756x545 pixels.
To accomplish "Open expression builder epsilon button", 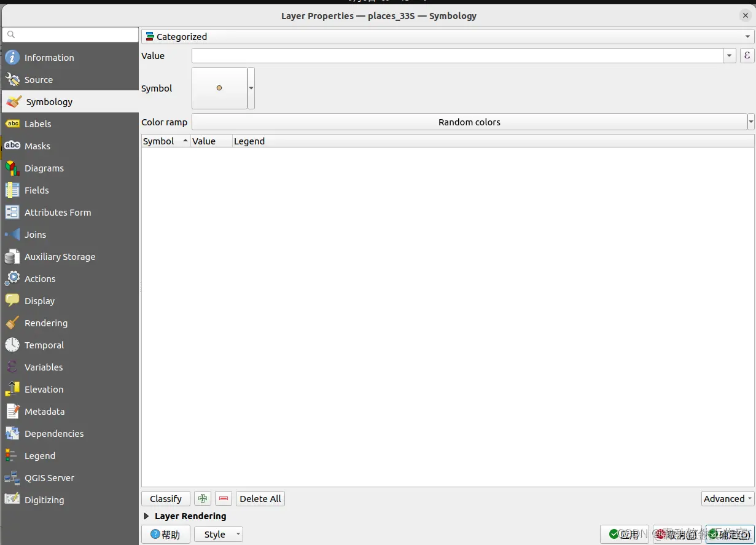I will (x=747, y=56).
